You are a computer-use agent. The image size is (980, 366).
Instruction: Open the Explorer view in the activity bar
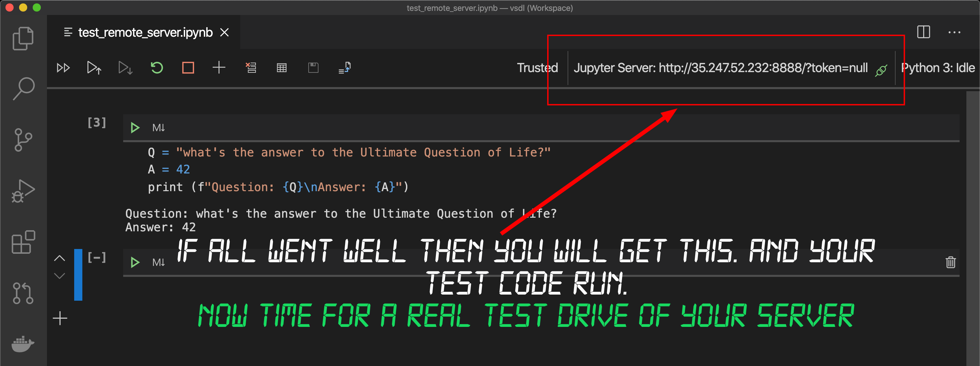click(x=23, y=38)
